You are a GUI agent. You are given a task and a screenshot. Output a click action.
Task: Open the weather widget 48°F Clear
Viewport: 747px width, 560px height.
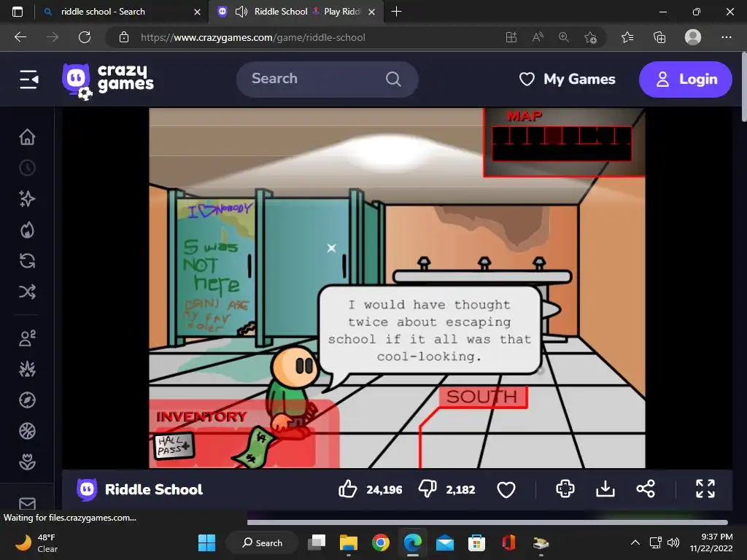tap(36, 542)
